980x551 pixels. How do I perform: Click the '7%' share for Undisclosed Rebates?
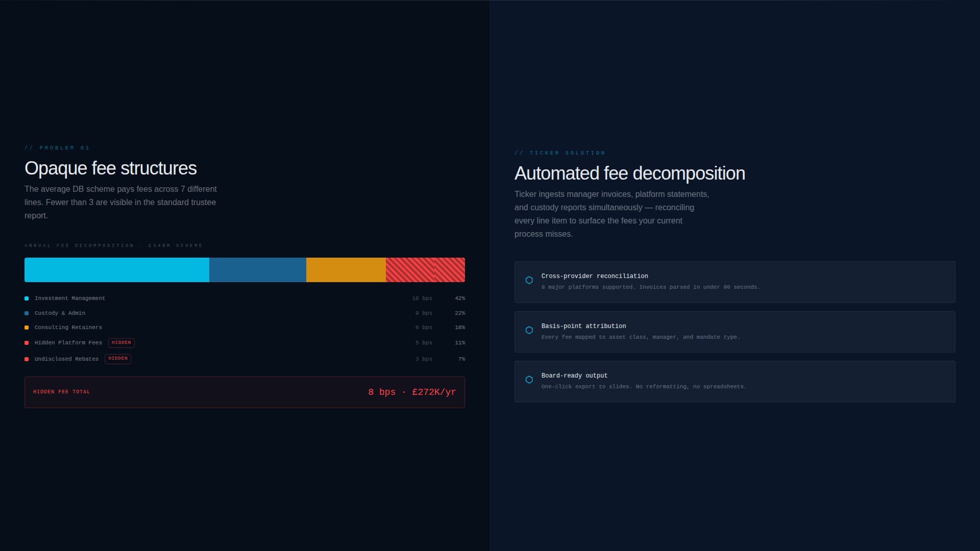tap(461, 359)
